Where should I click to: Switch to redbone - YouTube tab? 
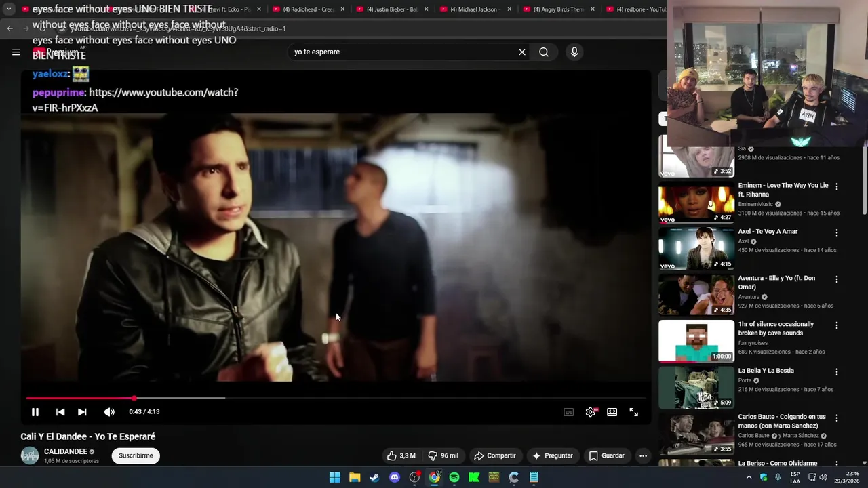tap(635, 9)
